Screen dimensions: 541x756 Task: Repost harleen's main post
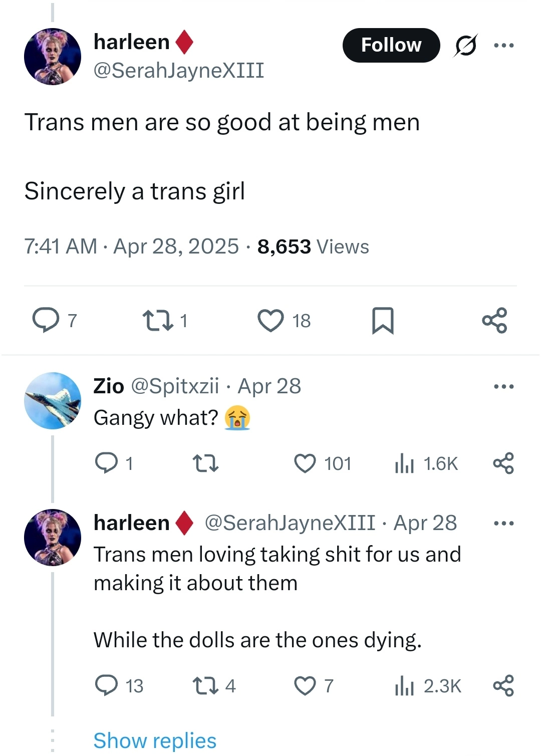pyautogui.click(x=158, y=321)
